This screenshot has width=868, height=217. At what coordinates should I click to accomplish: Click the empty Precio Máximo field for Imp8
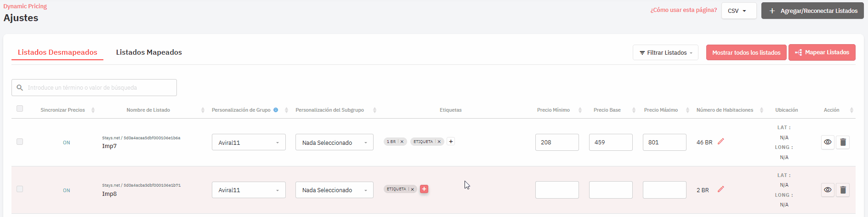tap(664, 190)
